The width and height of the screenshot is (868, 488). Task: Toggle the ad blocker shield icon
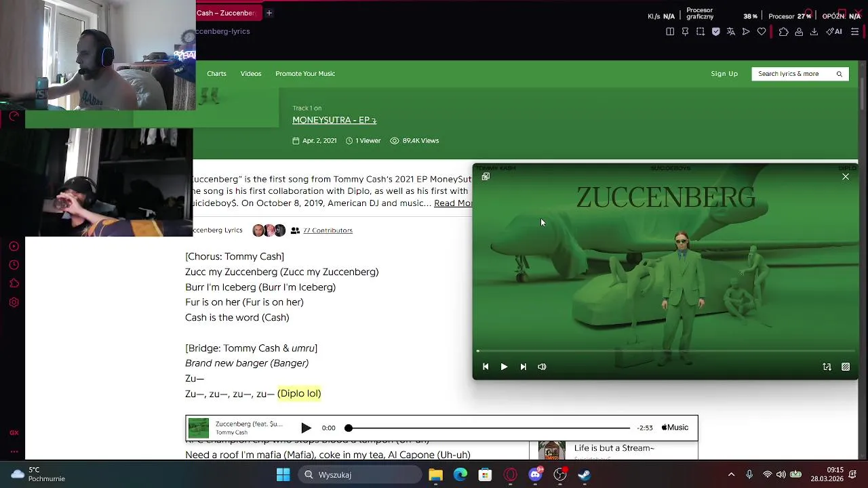(715, 31)
